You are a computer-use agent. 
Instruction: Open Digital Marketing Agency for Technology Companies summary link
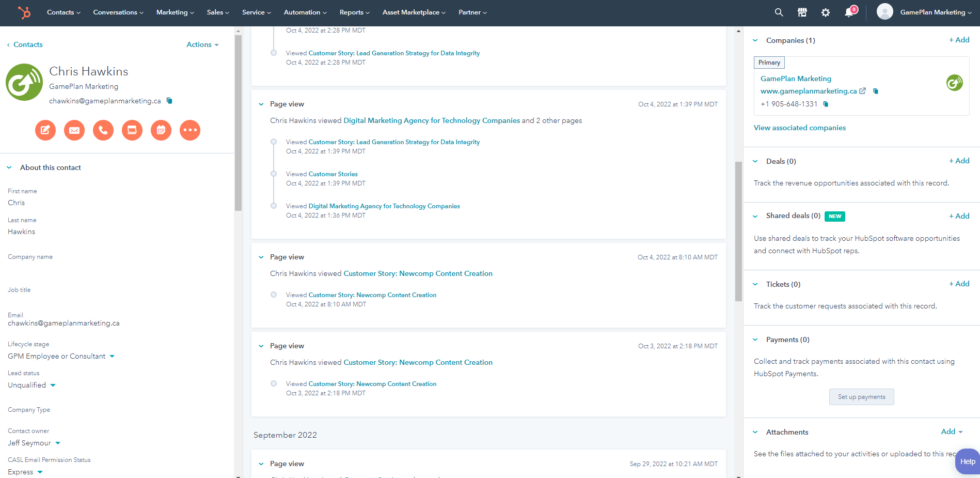click(432, 120)
